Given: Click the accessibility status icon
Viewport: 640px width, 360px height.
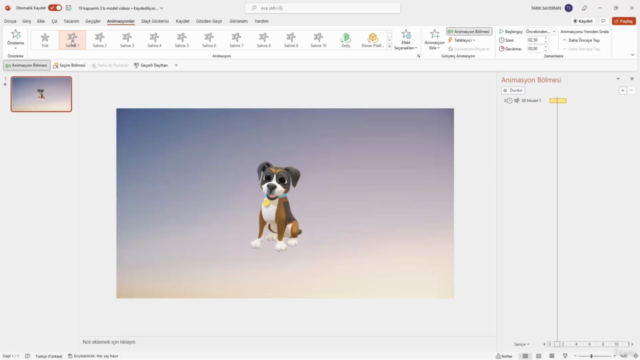Looking at the screenshot, I should pyautogui.click(x=70, y=356).
